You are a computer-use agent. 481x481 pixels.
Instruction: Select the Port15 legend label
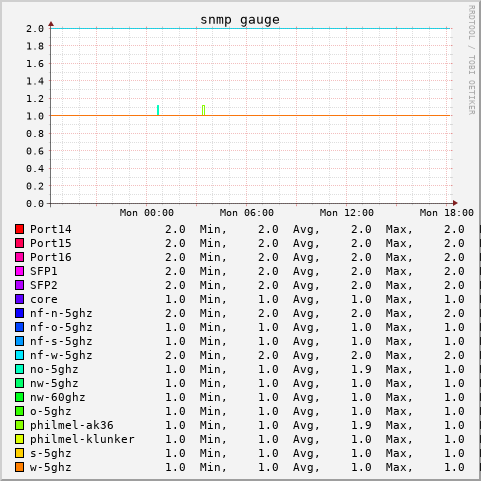(x=51, y=243)
